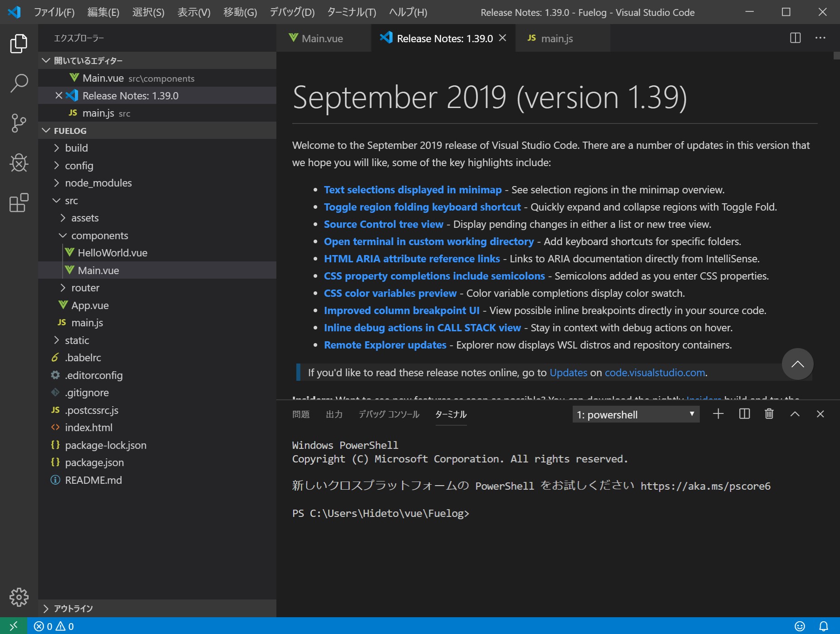
Task: Click the errors and warnings counter in status bar
Action: 54,626
